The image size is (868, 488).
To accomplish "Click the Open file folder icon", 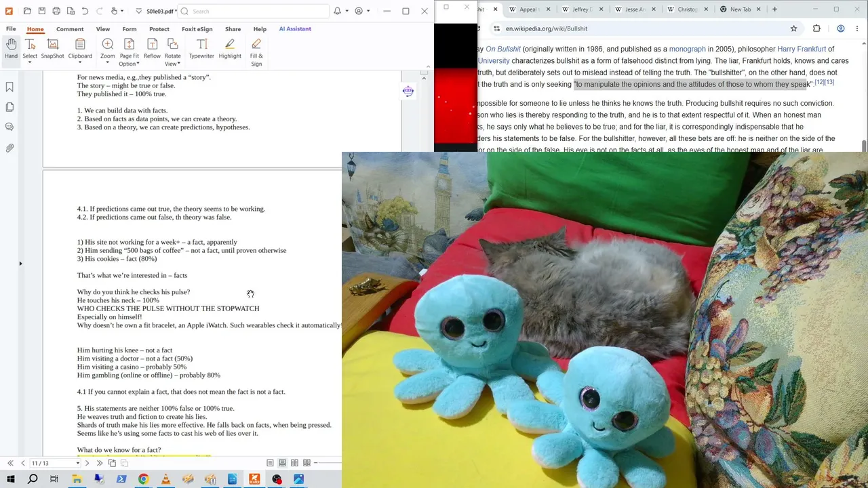I will tap(27, 11).
